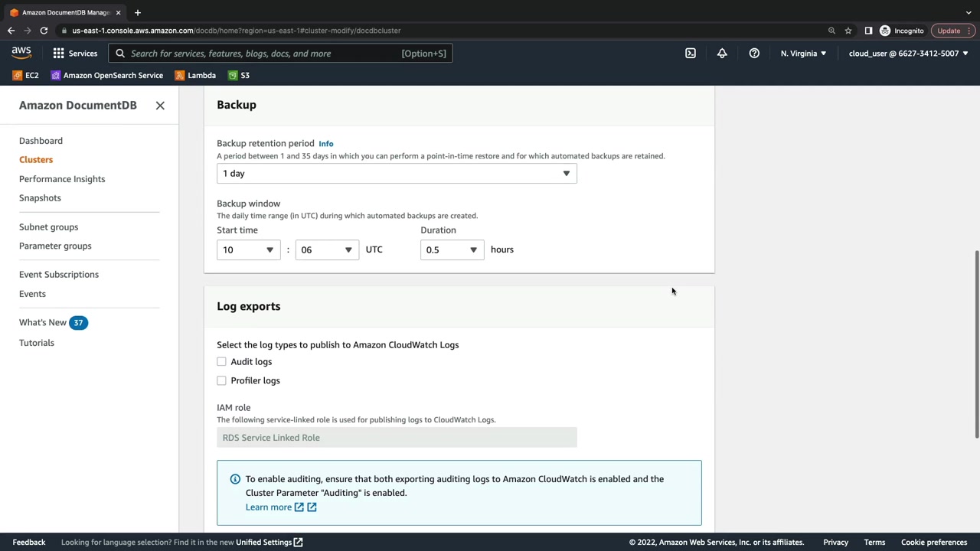This screenshot has width=980, height=551.
Task: Open the Start time hour dropdown
Action: coord(248,250)
